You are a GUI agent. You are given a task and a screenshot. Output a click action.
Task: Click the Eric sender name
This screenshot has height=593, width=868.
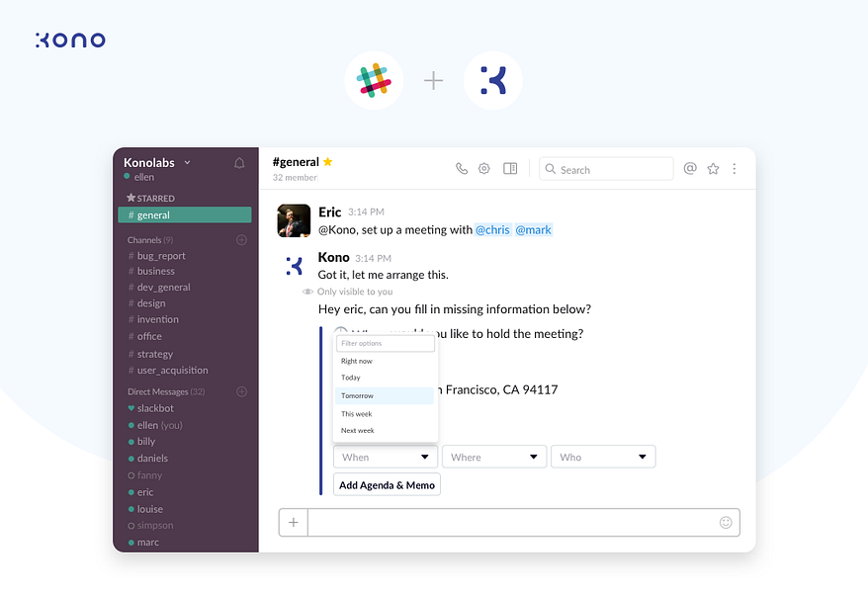point(330,212)
